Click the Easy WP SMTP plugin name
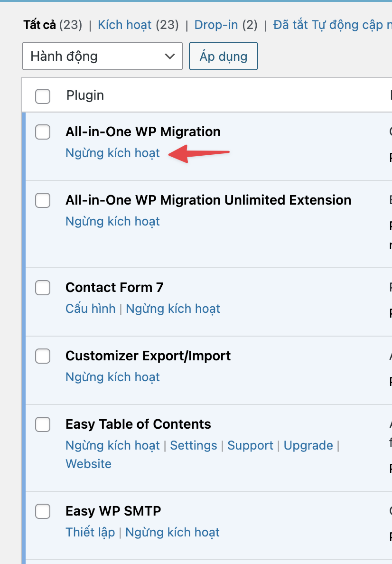The image size is (392, 564). coord(113,511)
